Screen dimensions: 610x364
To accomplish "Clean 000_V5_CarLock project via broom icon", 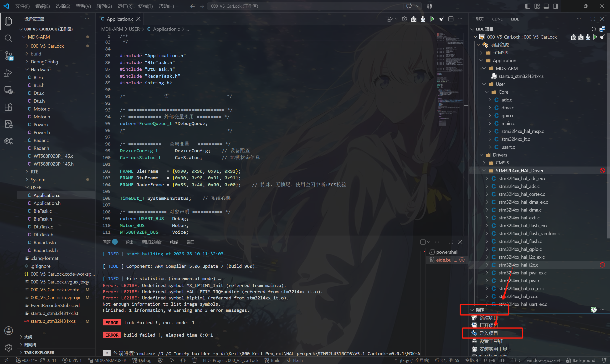I will coord(602,37).
